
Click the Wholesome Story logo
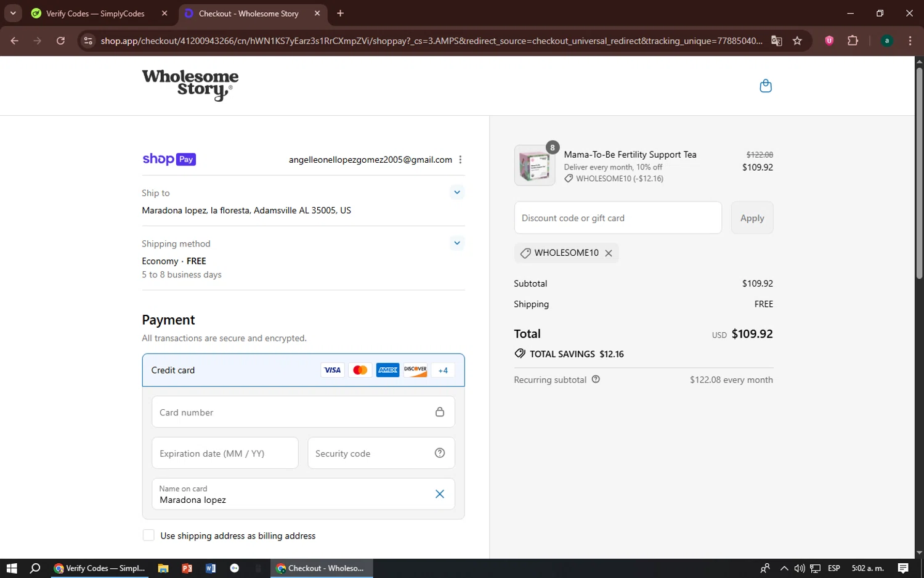(x=190, y=85)
